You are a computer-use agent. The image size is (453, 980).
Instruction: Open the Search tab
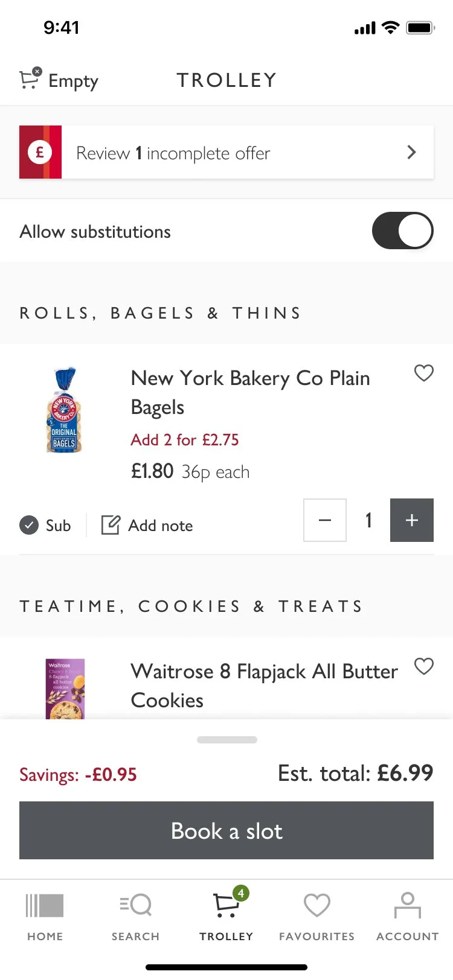click(135, 916)
